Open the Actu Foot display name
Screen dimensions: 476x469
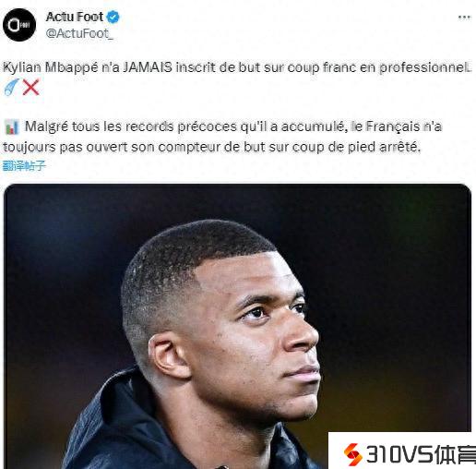pyautogui.click(x=75, y=17)
